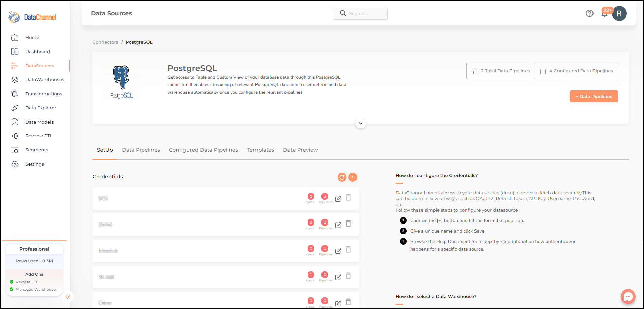Select the DataSources sidebar icon
This screenshot has height=309, width=644.
pyautogui.click(x=15, y=66)
